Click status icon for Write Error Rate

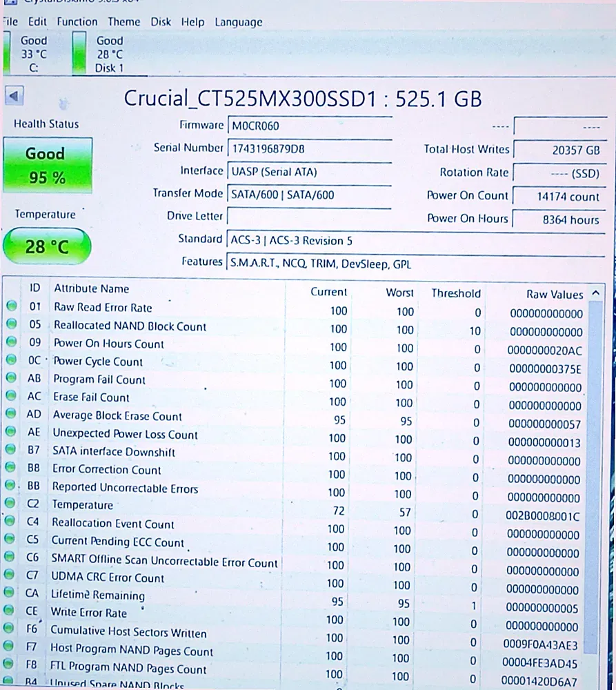pyautogui.click(x=8, y=610)
